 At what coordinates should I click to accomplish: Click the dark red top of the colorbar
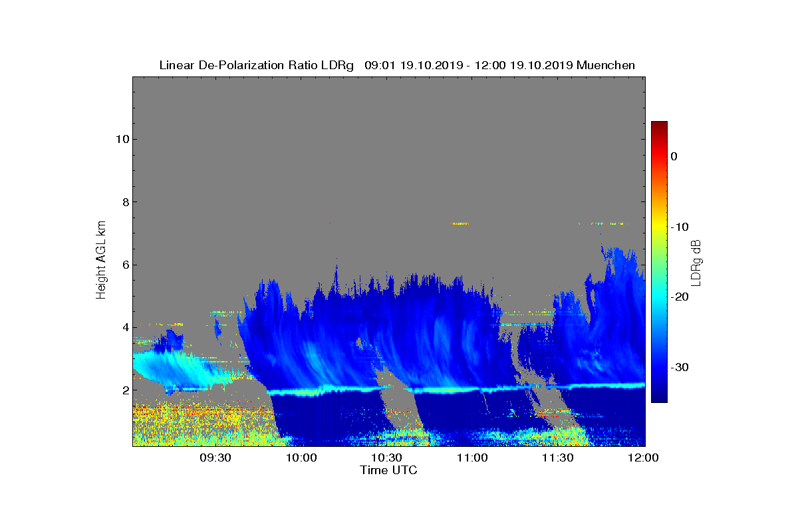[x=659, y=125]
